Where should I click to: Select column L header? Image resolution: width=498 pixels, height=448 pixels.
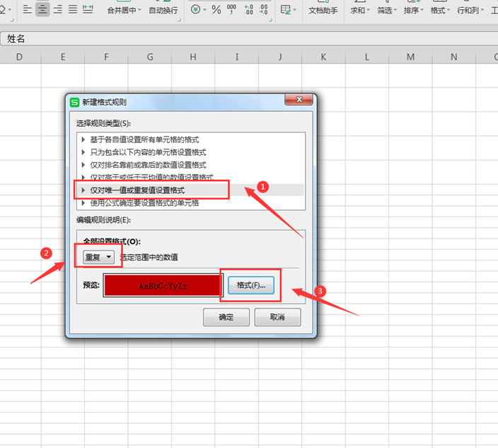click(367, 57)
